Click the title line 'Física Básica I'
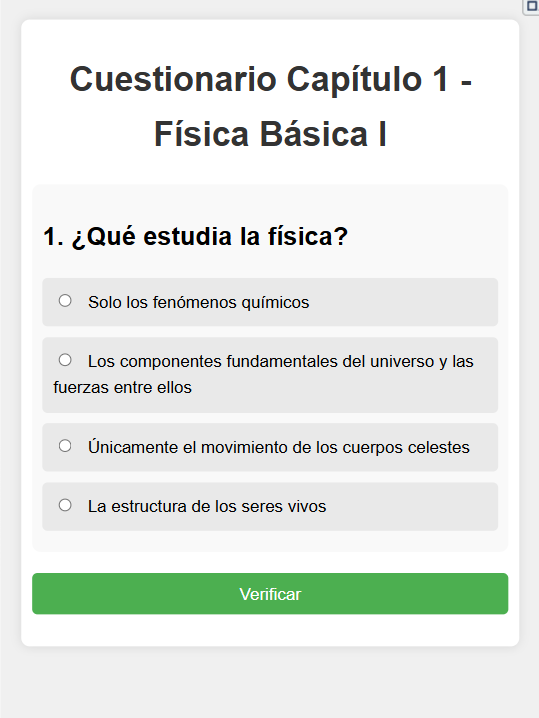 click(270, 134)
